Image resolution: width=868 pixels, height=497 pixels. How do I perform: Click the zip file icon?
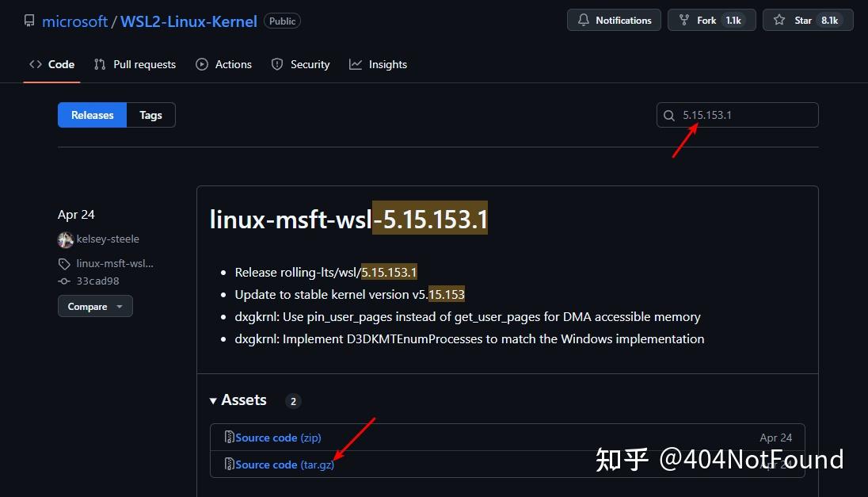[x=229, y=438]
